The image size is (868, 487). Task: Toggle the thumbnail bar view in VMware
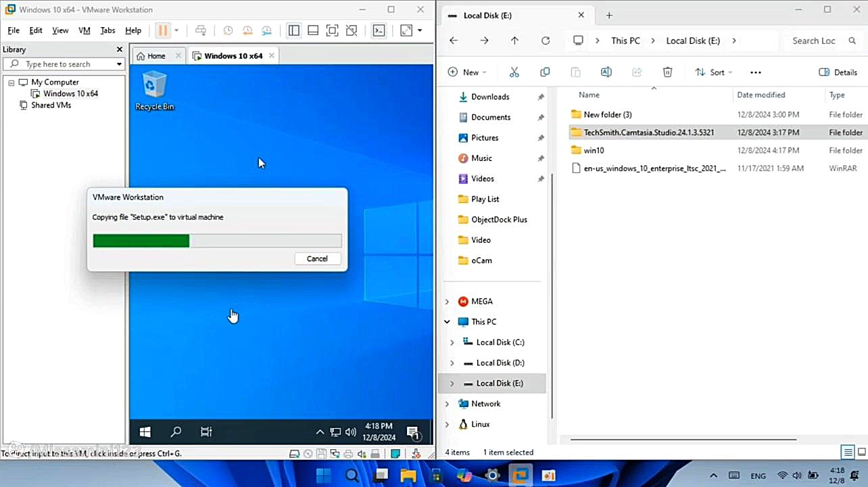(x=313, y=30)
